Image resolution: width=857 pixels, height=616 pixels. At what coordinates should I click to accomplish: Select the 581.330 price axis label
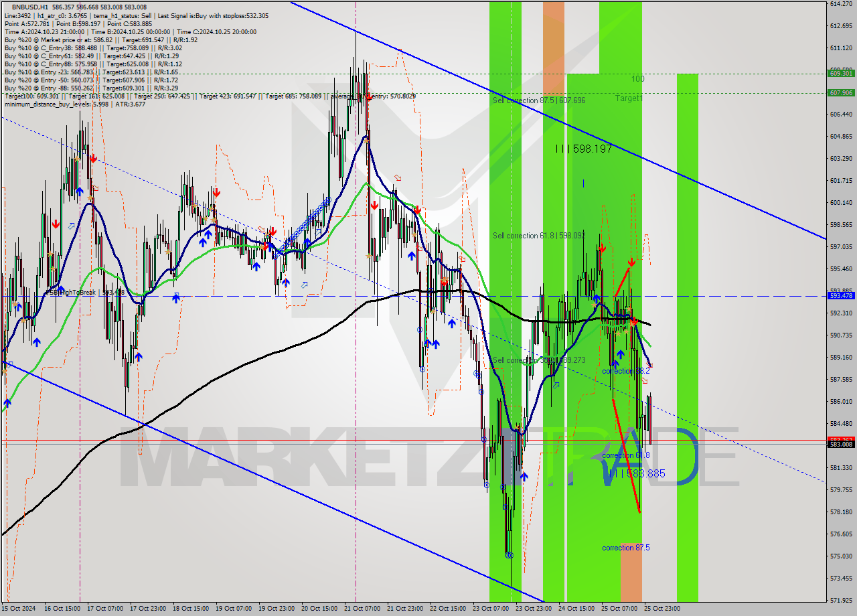(x=841, y=467)
